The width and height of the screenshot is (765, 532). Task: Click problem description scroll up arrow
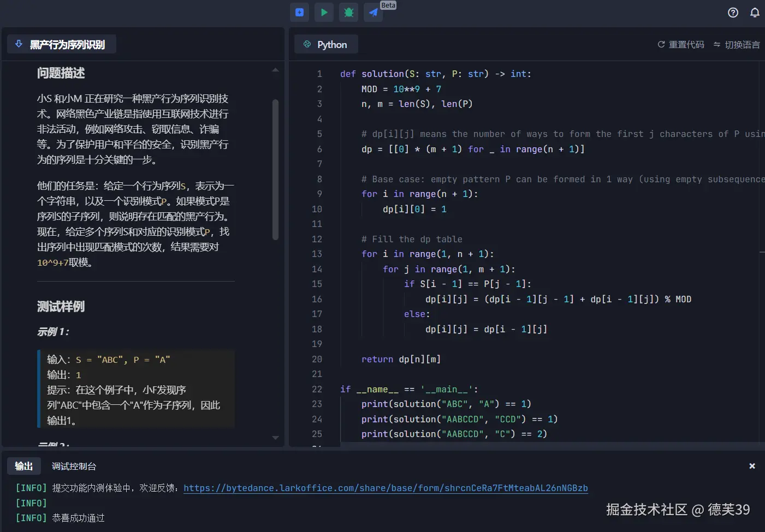click(x=275, y=70)
